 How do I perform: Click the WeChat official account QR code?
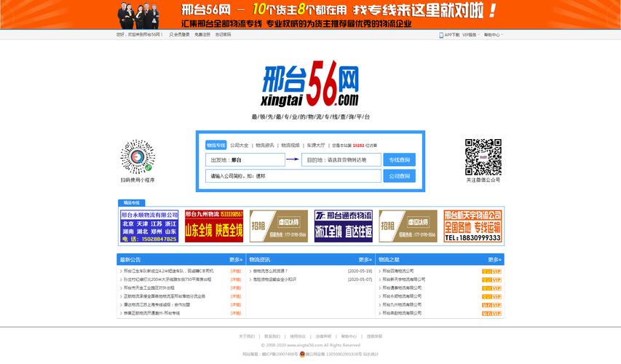(483, 157)
